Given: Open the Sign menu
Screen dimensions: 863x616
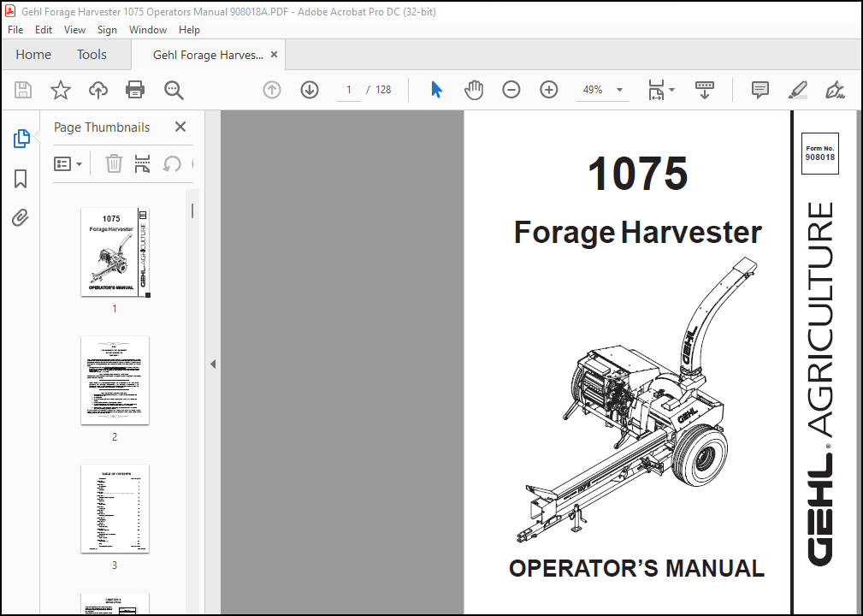Looking at the screenshot, I should coord(107,30).
